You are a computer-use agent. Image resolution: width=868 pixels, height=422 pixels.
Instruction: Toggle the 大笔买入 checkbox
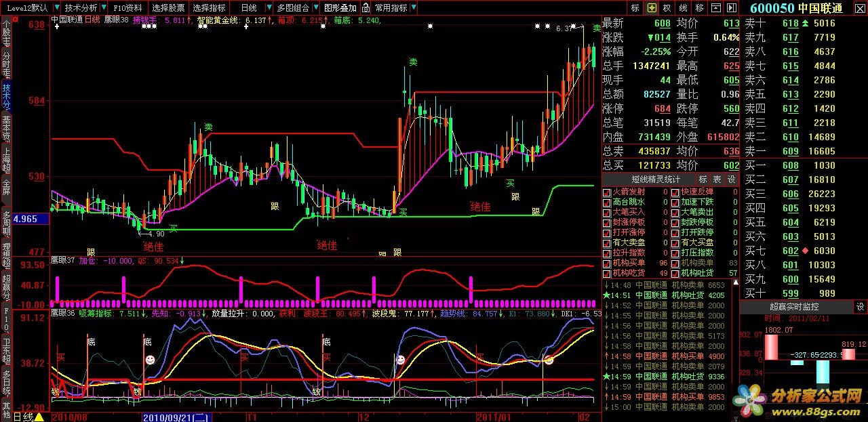point(607,212)
